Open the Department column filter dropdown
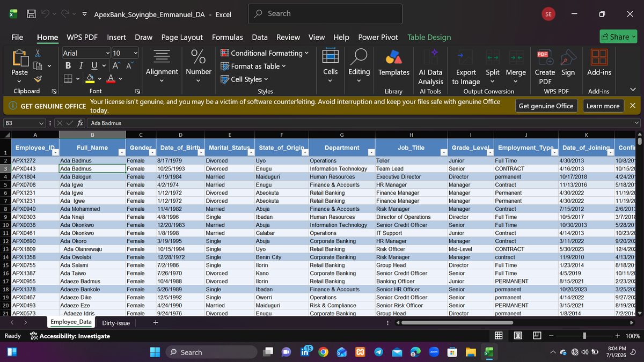 coord(371,153)
